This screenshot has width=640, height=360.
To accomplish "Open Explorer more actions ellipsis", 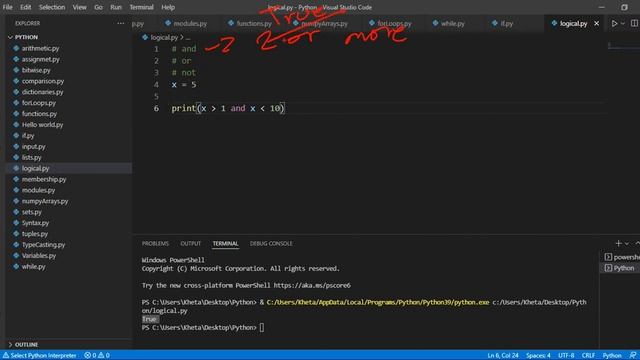I will tap(120, 23).
